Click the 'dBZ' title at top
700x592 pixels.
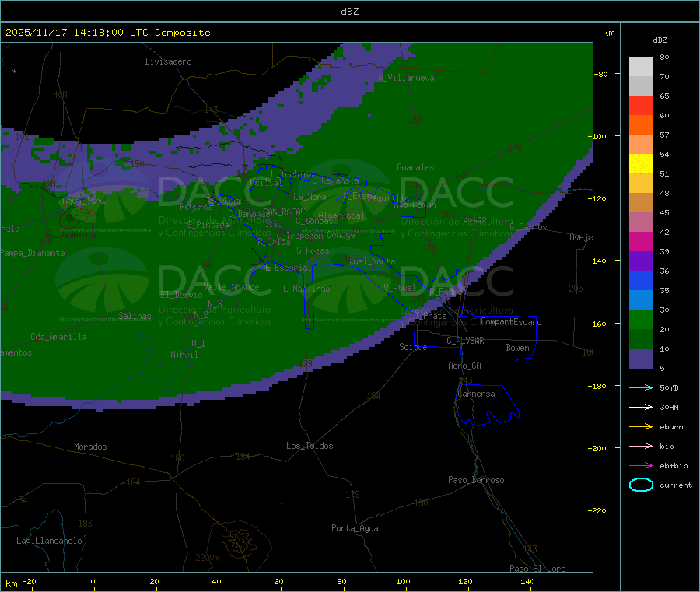(349, 12)
